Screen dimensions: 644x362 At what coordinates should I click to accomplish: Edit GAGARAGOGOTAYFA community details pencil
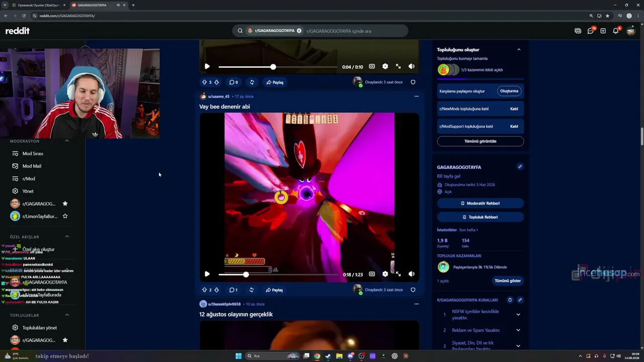coord(520,166)
